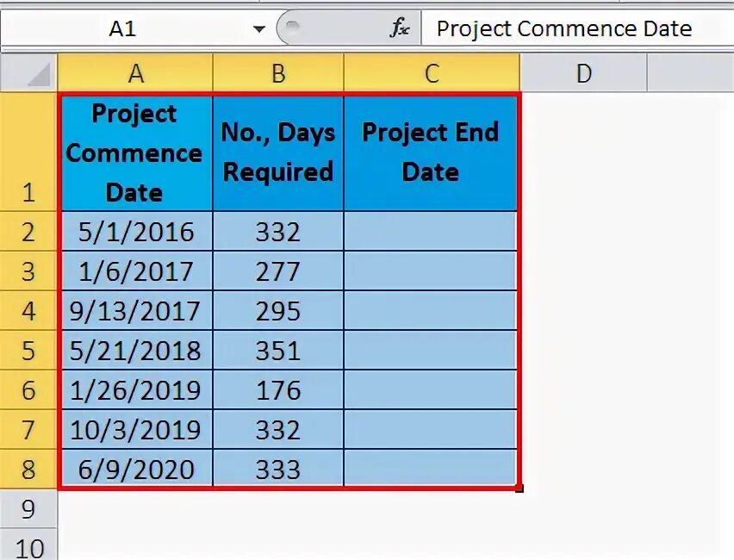The image size is (734, 560).
Task: Click the Select All corner triangle
Action: (39, 75)
